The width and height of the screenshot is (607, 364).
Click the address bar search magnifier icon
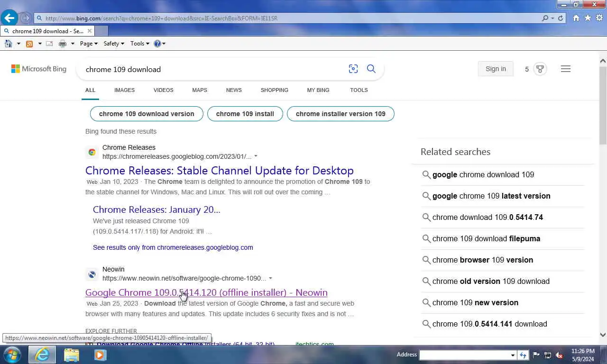(545, 18)
